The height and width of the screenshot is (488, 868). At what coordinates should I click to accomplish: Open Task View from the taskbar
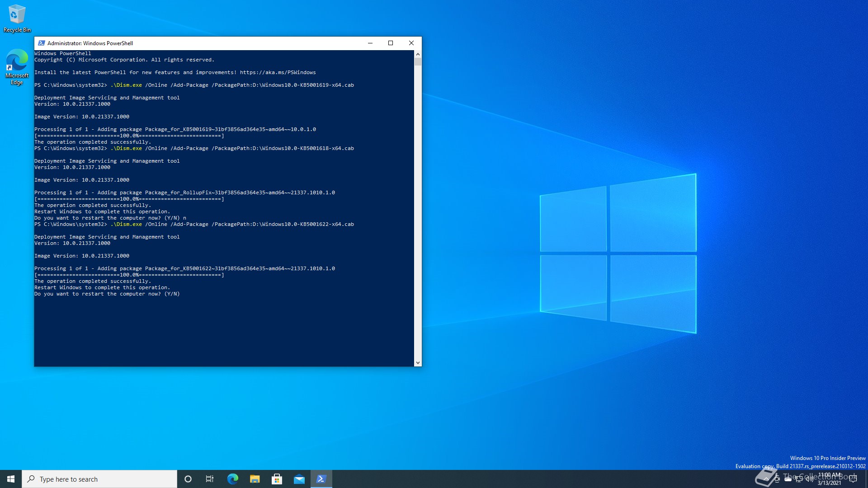tap(210, 479)
